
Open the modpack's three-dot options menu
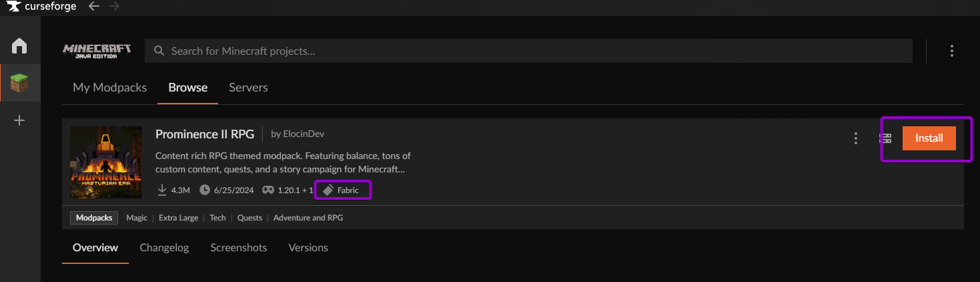tap(856, 138)
